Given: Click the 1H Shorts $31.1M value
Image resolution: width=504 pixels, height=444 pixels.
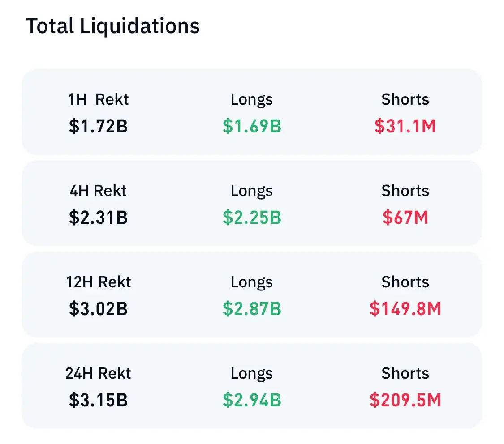Looking at the screenshot, I should click(405, 127).
